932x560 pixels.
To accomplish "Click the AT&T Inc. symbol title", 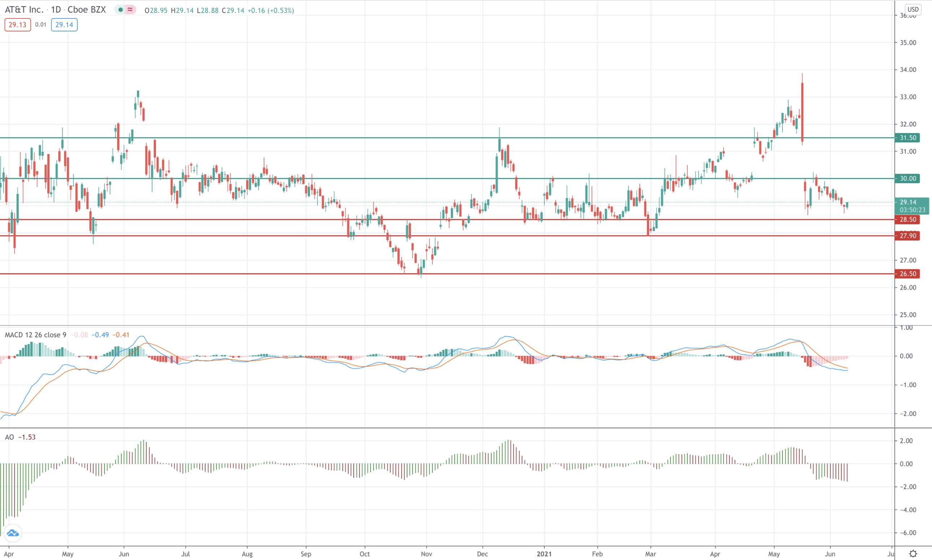I will coord(24,10).
